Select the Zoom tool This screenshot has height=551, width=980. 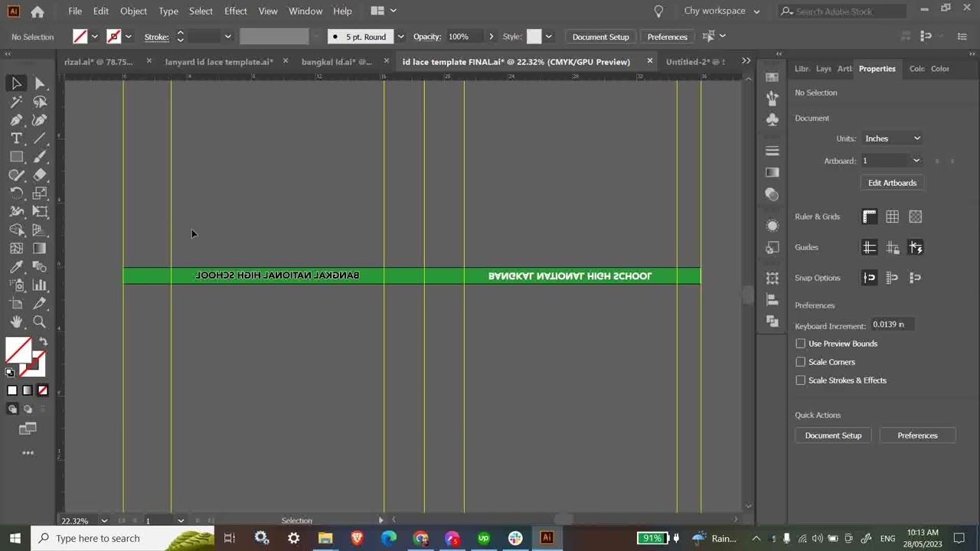(40, 322)
